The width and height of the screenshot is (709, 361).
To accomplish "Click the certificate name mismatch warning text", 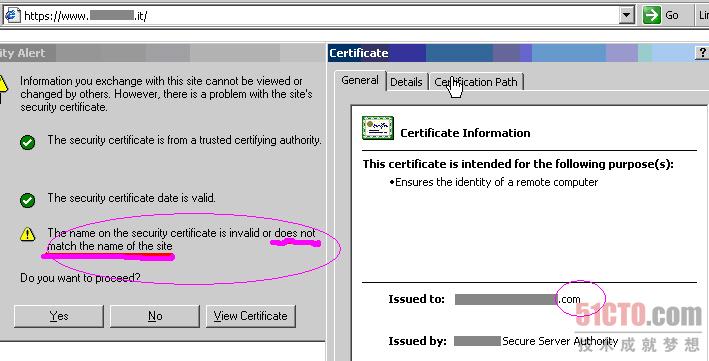I will pos(181,239).
